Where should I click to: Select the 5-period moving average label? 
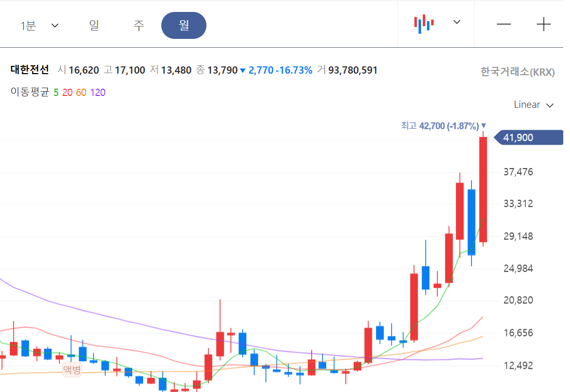pos(56,93)
